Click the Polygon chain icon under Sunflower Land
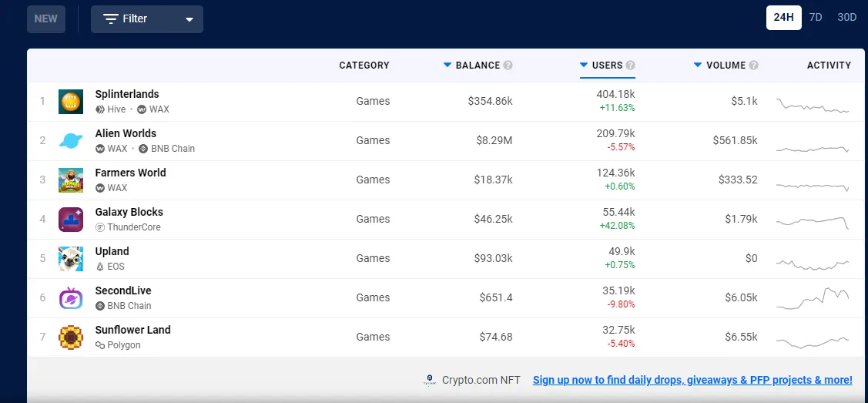This screenshot has width=868, height=403. tap(100, 345)
